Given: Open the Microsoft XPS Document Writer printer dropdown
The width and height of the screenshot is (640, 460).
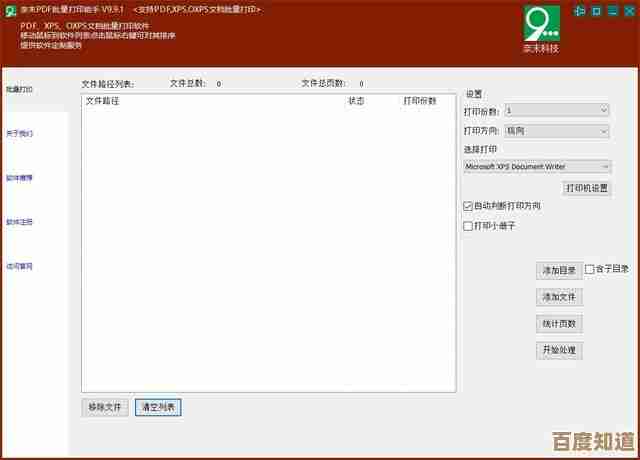Looking at the screenshot, I should [x=537, y=167].
